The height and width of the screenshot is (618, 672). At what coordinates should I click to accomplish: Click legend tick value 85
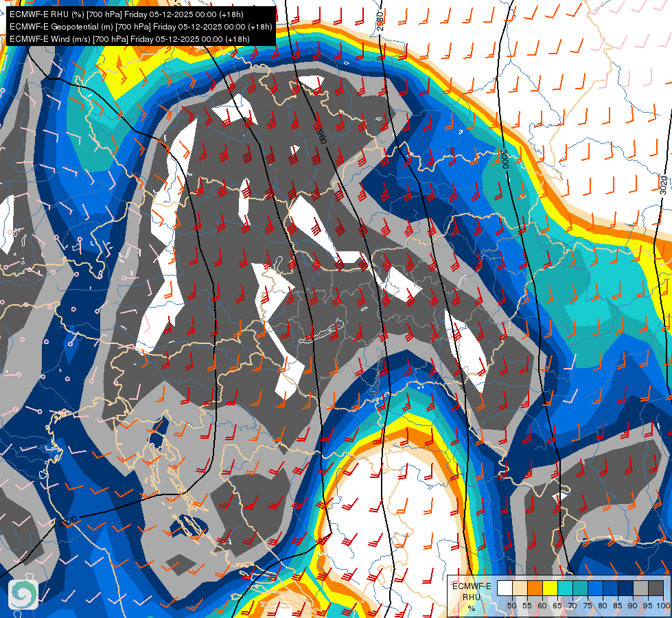point(618,606)
